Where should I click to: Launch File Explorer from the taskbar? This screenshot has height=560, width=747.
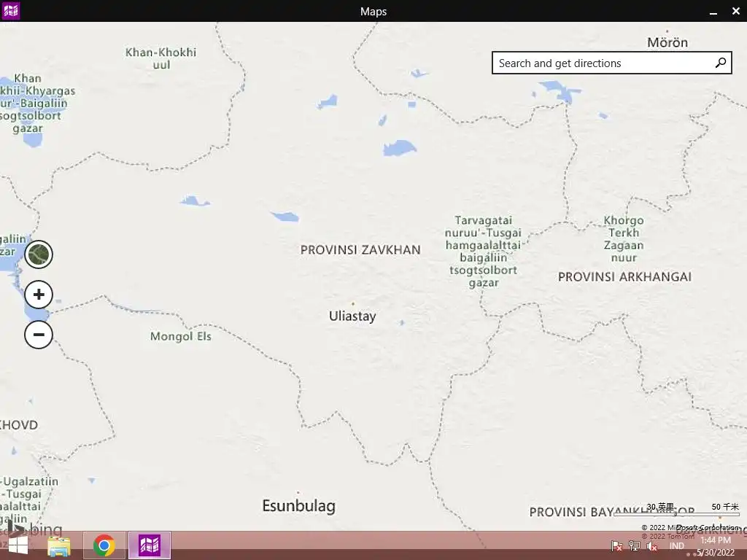[x=59, y=545]
